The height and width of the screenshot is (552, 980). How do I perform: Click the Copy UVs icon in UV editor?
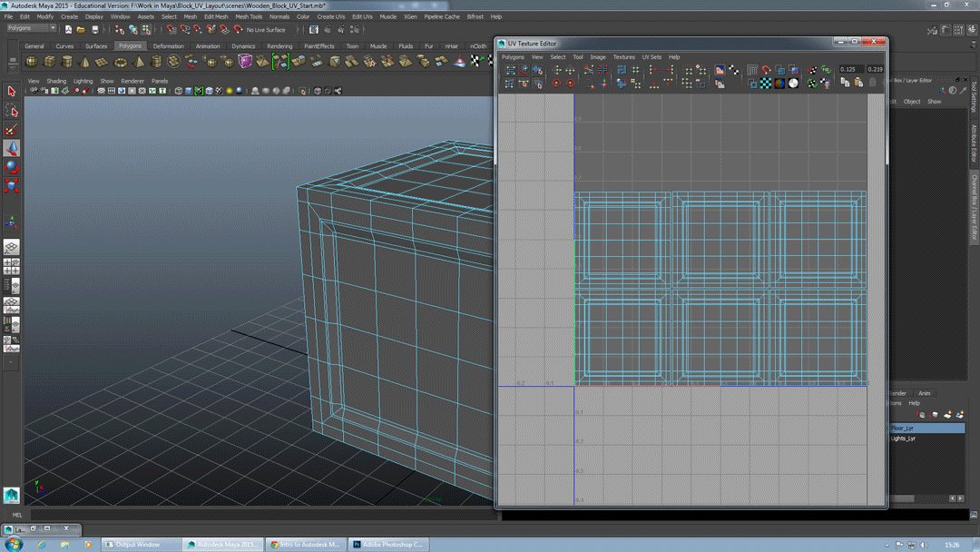[x=845, y=83]
